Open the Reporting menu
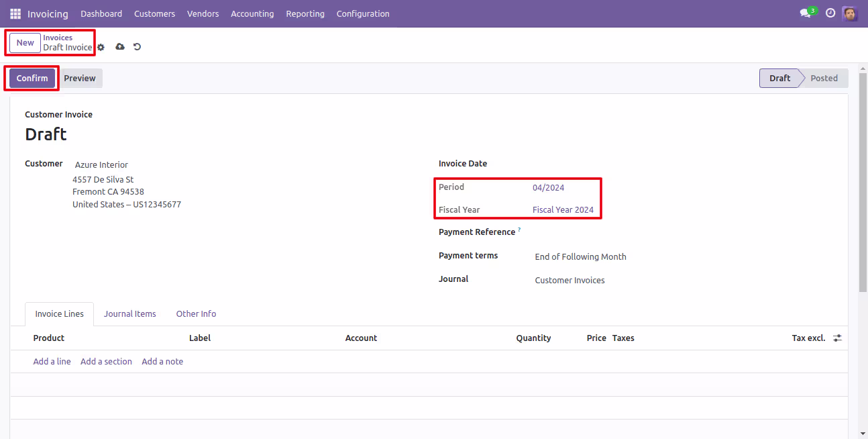Screen dimensions: 868x439 [x=305, y=13]
